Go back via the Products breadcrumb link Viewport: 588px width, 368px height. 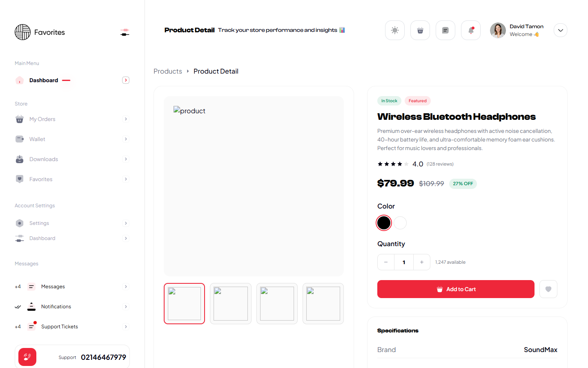tap(167, 71)
